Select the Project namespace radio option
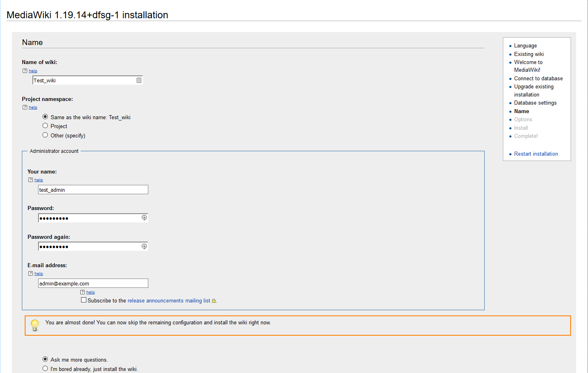The height and width of the screenshot is (373, 588). [x=45, y=126]
